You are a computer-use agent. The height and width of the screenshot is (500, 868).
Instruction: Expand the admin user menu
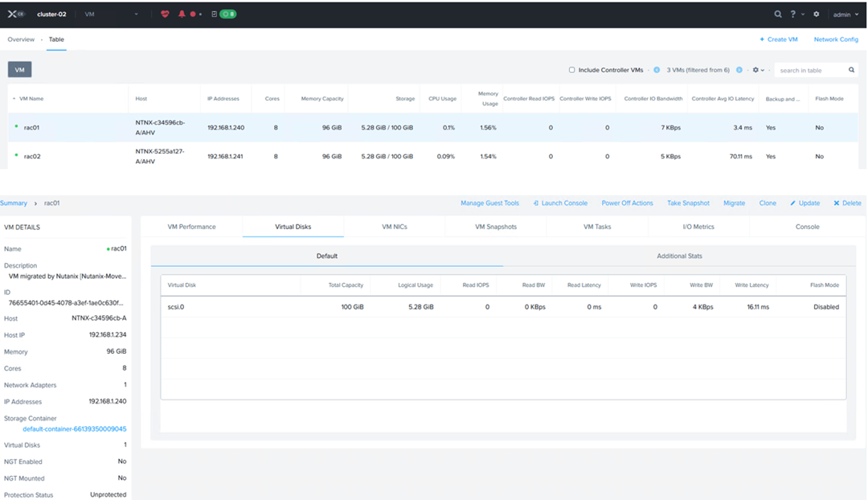click(845, 14)
